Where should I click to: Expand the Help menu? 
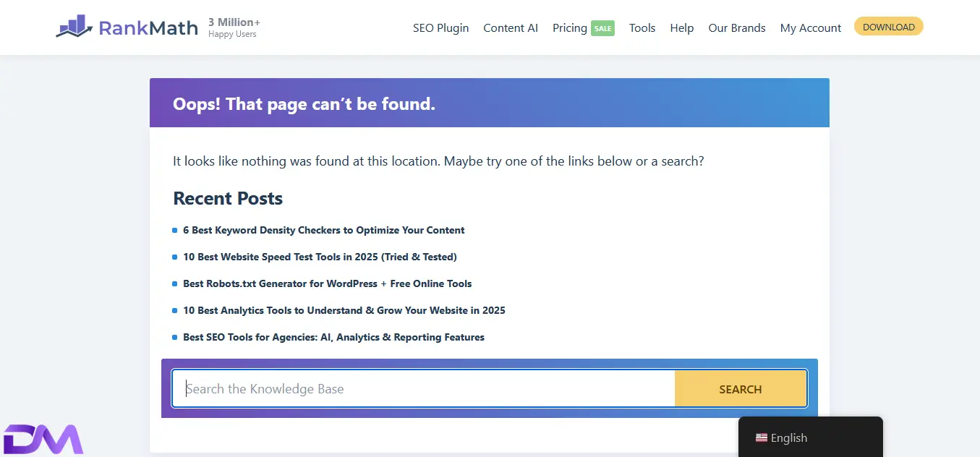pos(681,27)
